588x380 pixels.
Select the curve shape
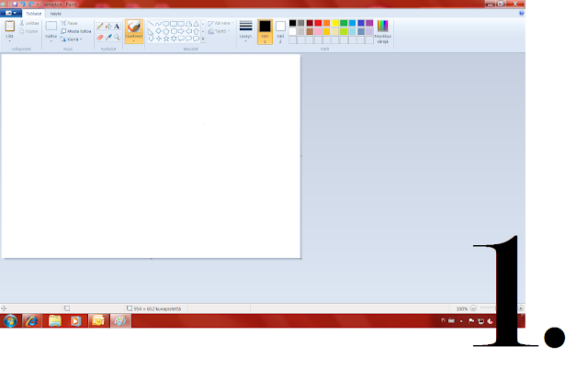click(158, 24)
